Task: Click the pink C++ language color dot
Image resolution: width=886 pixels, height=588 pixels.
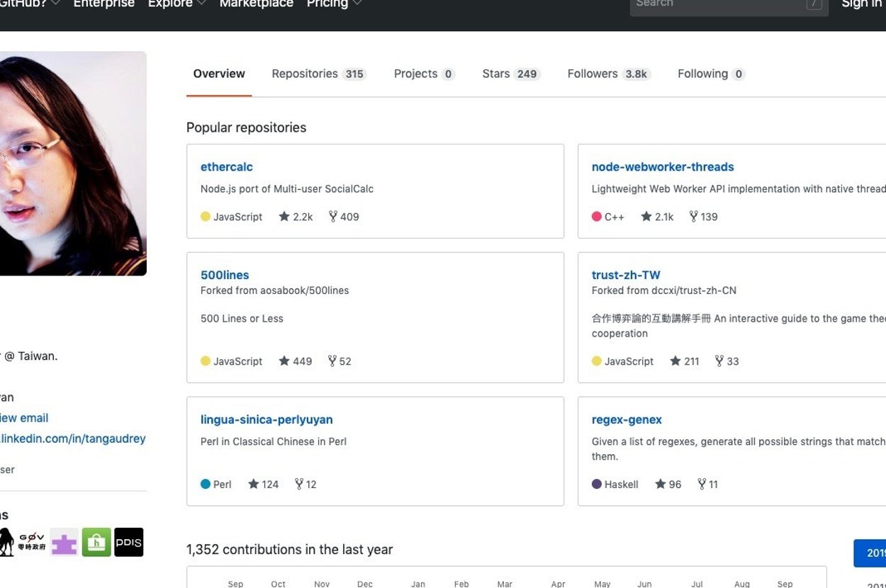Action: (x=597, y=217)
